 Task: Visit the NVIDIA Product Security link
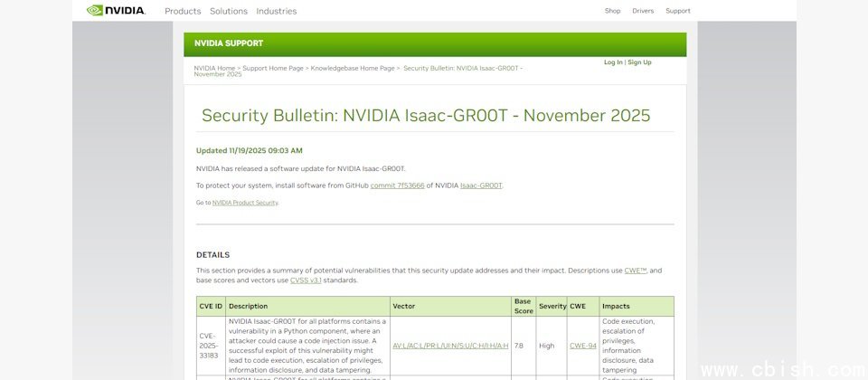coord(245,203)
